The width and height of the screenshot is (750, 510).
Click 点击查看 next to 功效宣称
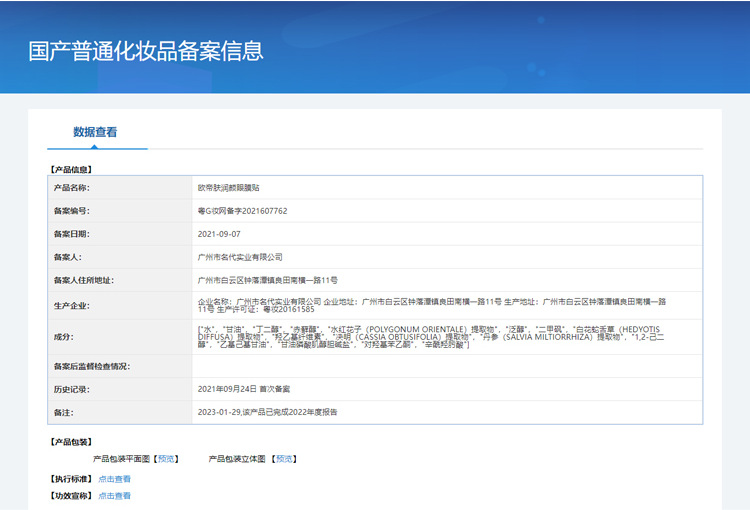(114, 496)
